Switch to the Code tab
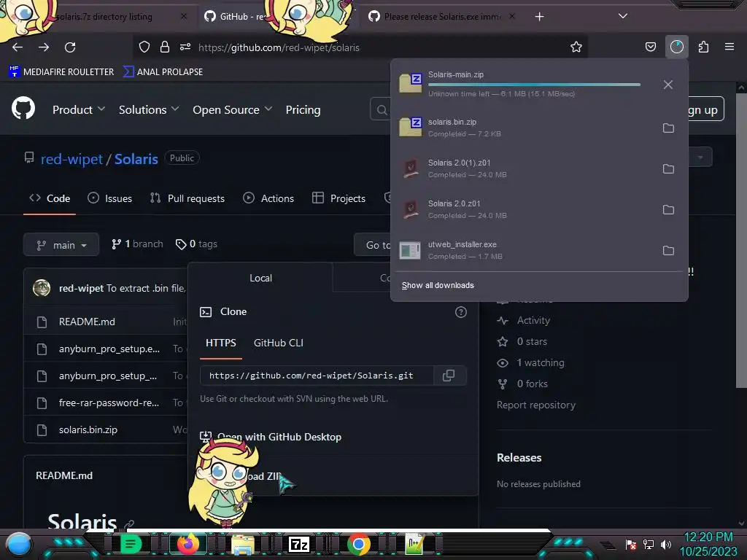The width and height of the screenshot is (747, 560). pyautogui.click(x=50, y=198)
